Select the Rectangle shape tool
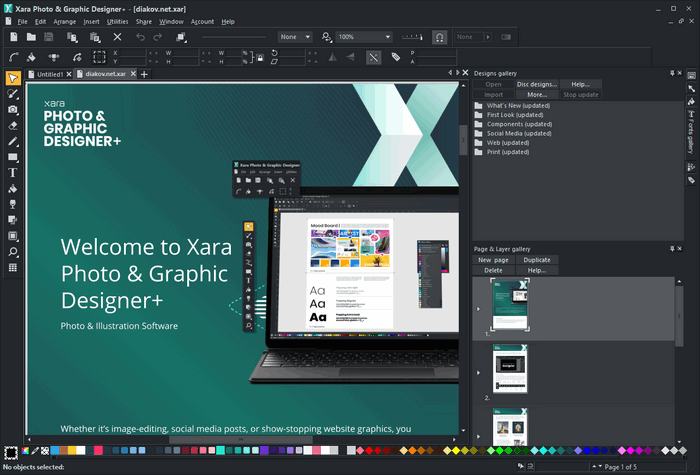Viewport: 700px width, 475px height. point(13,157)
